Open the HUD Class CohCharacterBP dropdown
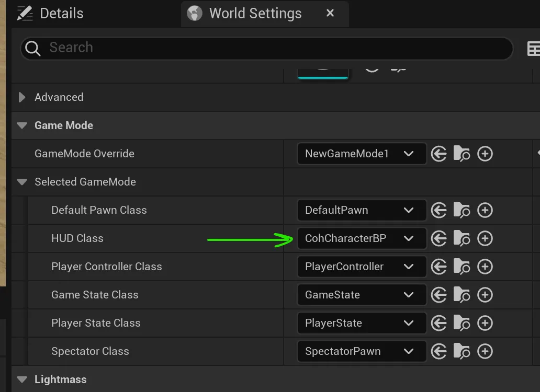Viewport: 540px width, 392px height. click(362, 238)
